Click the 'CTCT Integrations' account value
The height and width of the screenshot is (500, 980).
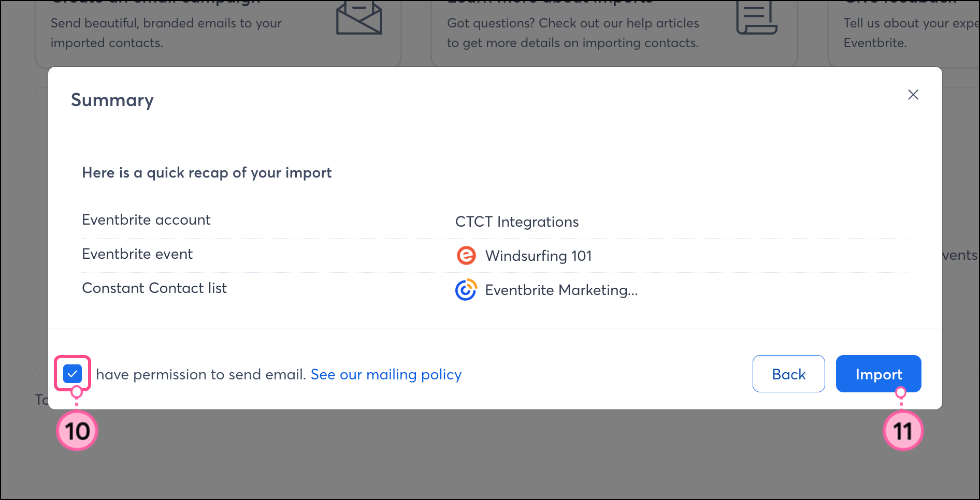coord(517,222)
